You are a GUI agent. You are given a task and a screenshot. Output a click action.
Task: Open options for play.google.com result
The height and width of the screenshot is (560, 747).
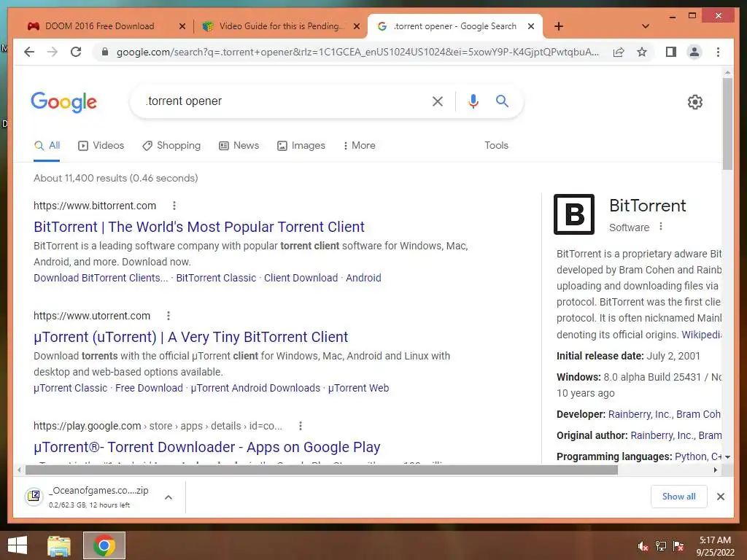[x=300, y=426]
